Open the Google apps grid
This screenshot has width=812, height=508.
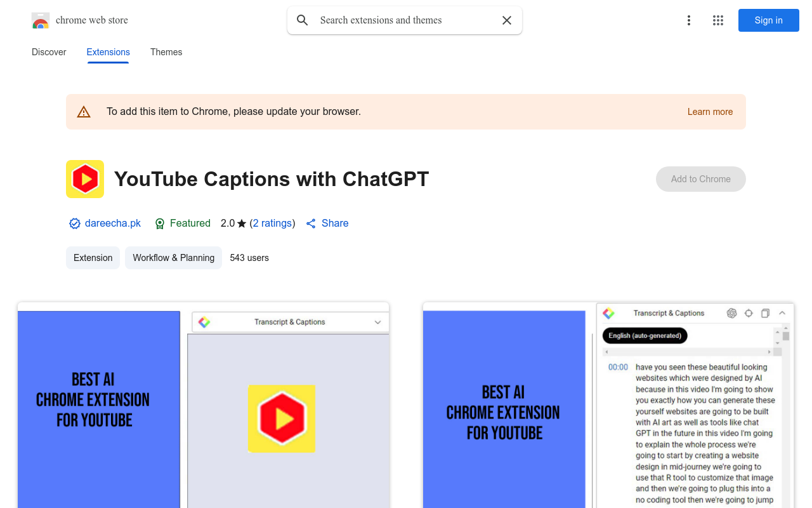point(718,20)
